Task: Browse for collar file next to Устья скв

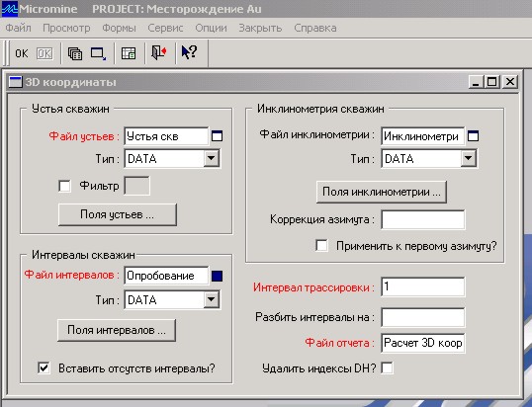Action: [218, 136]
